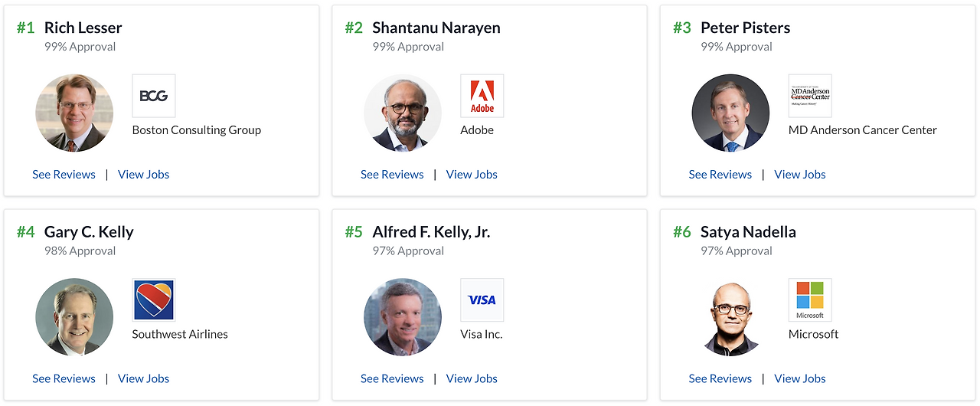The width and height of the screenshot is (980, 406).
Task: Click the Visa logo icon
Action: [x=482, y=300]
